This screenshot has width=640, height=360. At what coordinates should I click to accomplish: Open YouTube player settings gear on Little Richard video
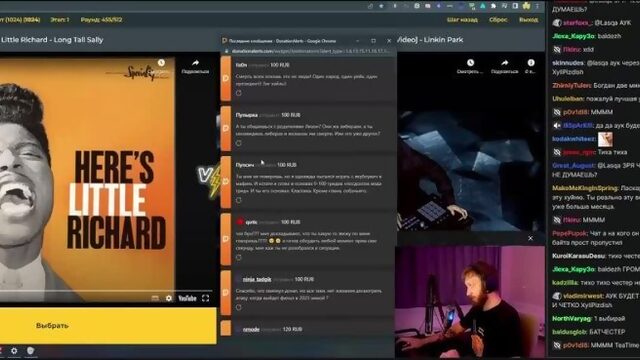point(169,298)
